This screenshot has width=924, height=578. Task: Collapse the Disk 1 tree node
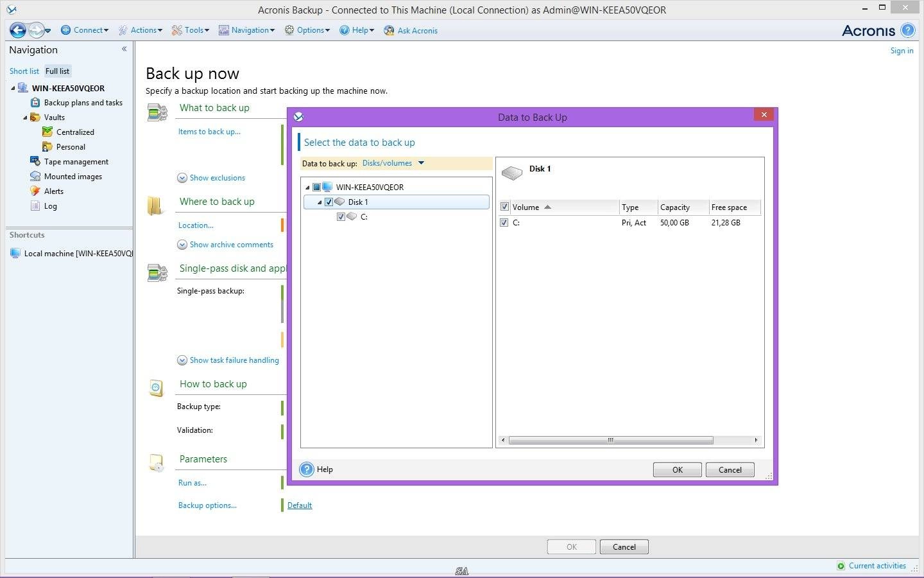pos(320,202)
